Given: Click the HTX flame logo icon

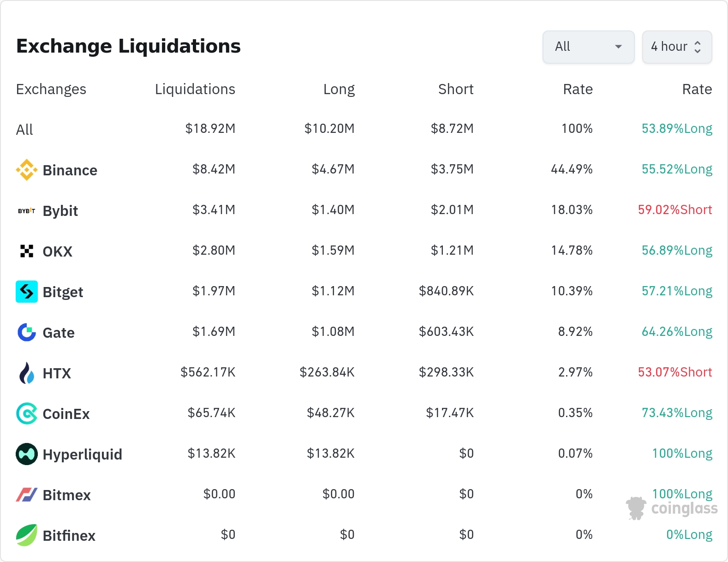Looking at the screenshot, I should [27, 373].
